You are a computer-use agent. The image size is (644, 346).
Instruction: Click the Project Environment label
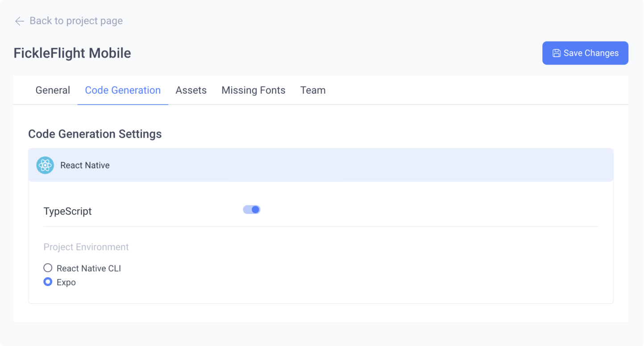click(x=86, y=247)
